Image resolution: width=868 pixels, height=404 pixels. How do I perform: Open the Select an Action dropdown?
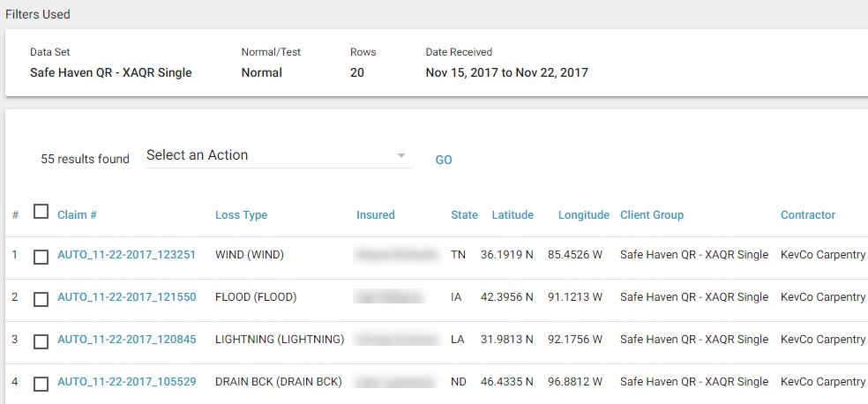[278, 156]
